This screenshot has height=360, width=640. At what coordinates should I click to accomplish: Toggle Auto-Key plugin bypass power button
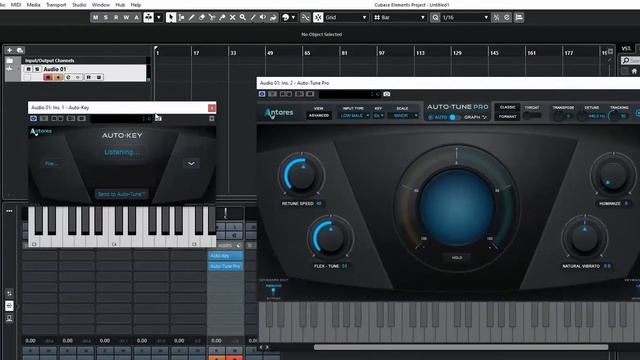point(33,118)
